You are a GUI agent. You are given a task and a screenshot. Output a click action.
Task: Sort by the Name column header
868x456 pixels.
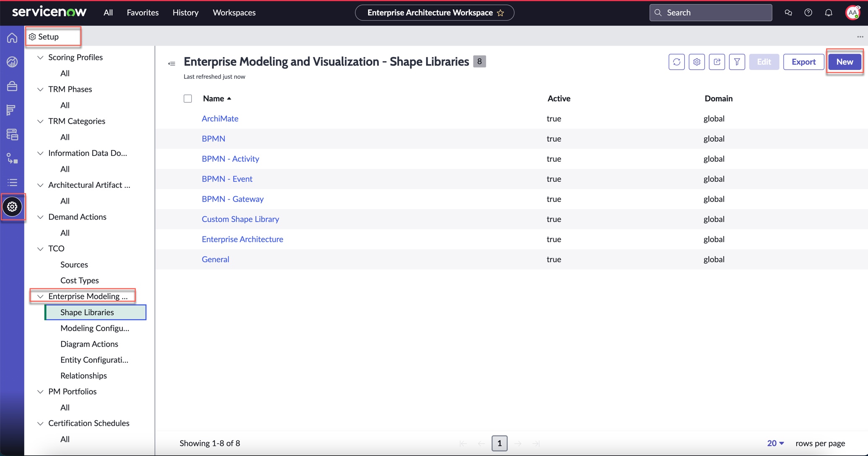(x=217, y=98)
